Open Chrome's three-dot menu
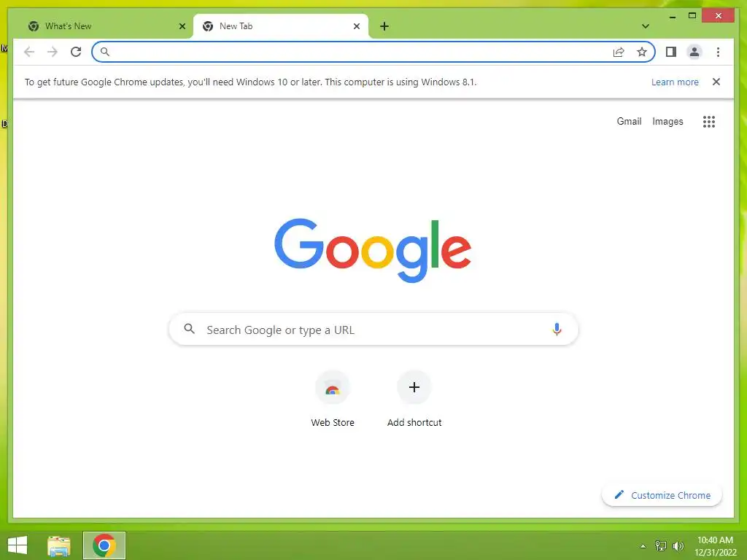Image resolution: width=747 pixels, height=560 pixels. point(718,52)
